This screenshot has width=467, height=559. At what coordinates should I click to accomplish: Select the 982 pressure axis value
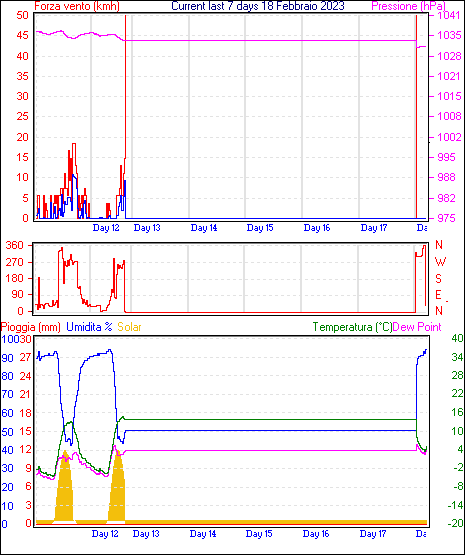click(x=446, y=198)
